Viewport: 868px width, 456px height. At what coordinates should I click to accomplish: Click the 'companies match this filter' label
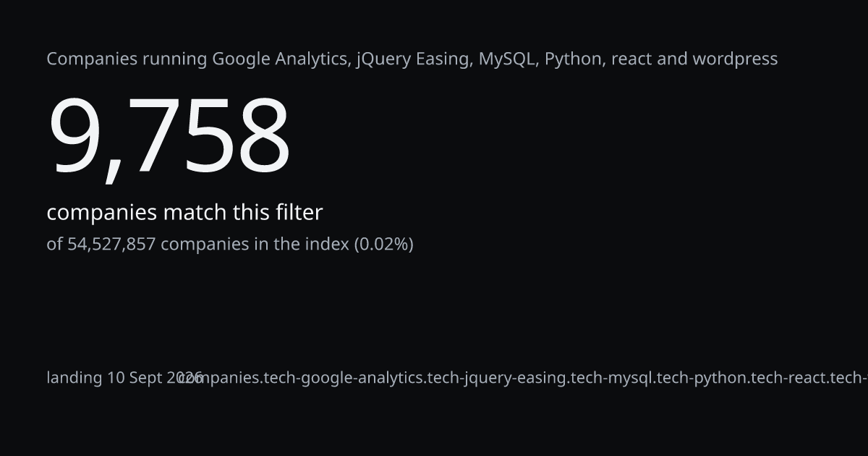pos(184,213)
